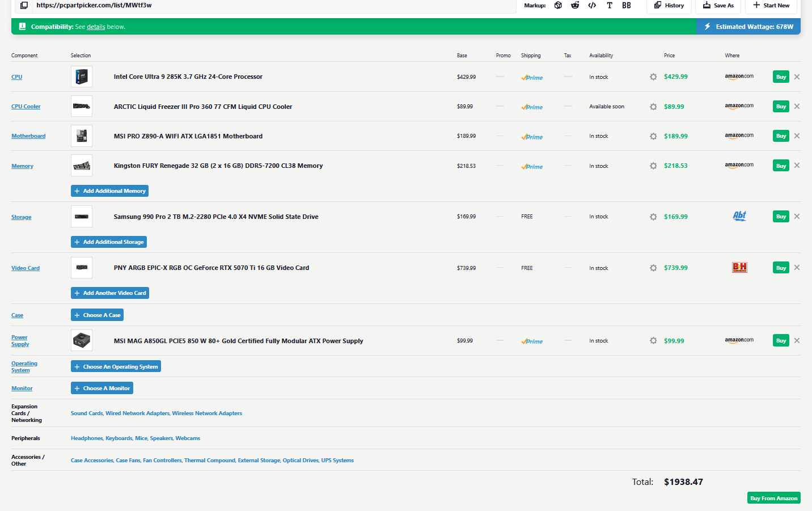This screenshot has width=812, height=511.
Task: Open the Samsung SSD product thumbnail
Action: [x=82, y=217]
